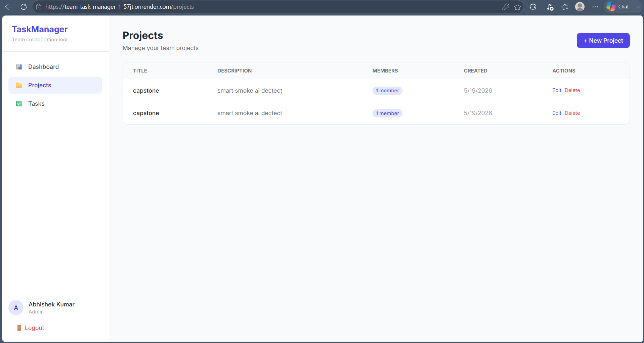Expand chevron next to Chat
This screenshot has height=343, width=644.
coord(638,7)
